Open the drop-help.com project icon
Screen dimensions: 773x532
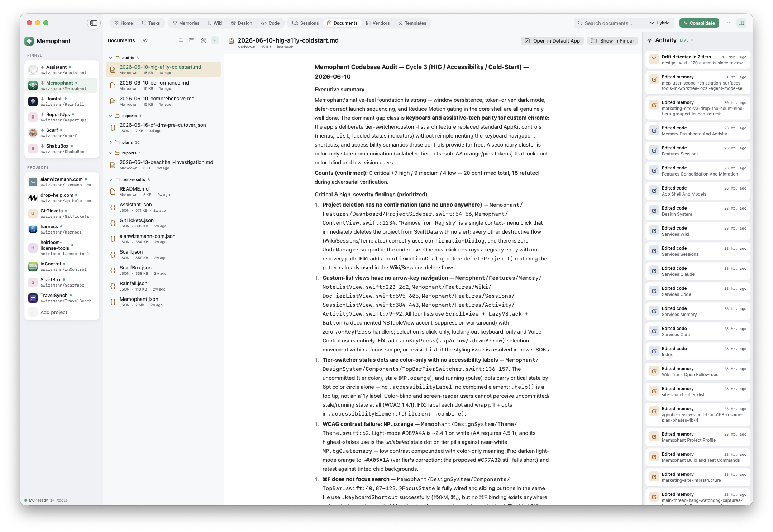(x=33, y=198)
